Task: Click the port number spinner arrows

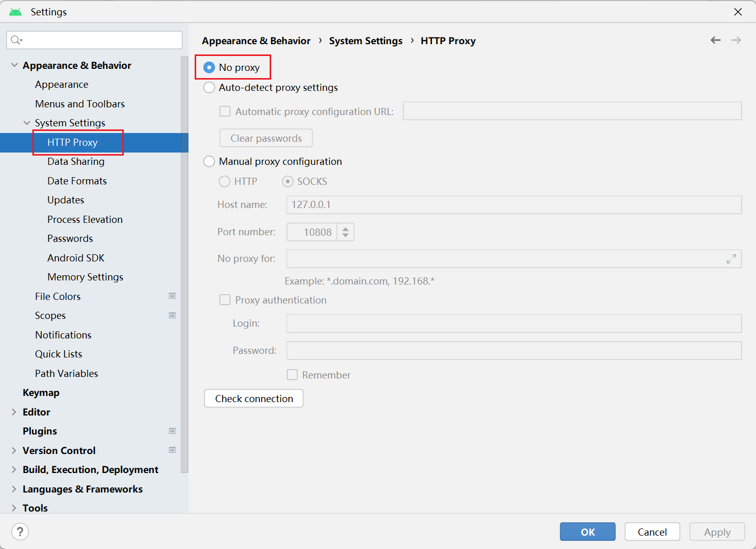Action: coord(346,232)
